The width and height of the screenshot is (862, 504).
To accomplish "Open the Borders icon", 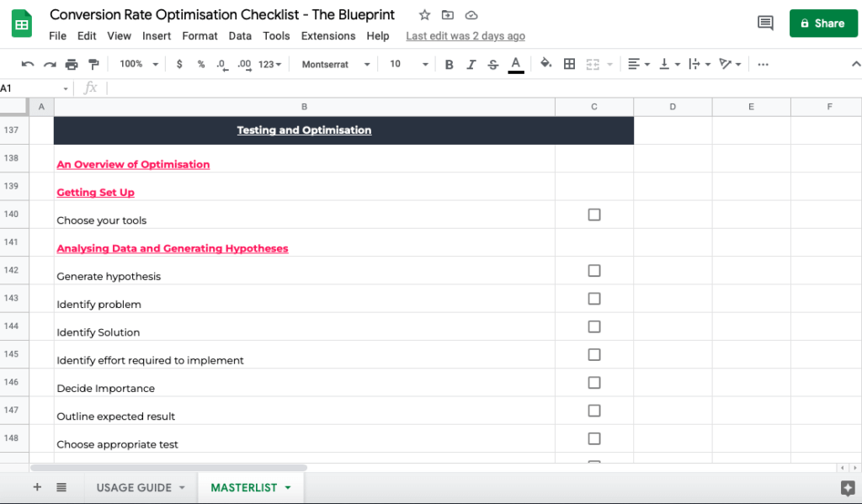I will [570, 64].
